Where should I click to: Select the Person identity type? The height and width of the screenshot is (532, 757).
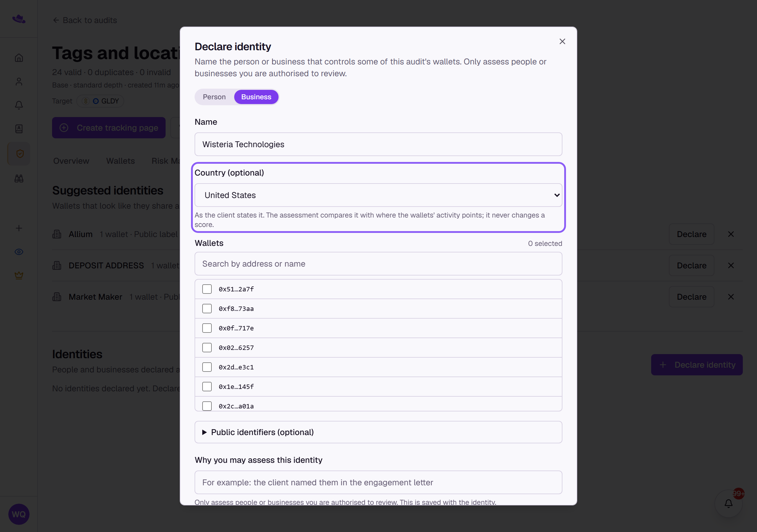(x=214, y=97)
